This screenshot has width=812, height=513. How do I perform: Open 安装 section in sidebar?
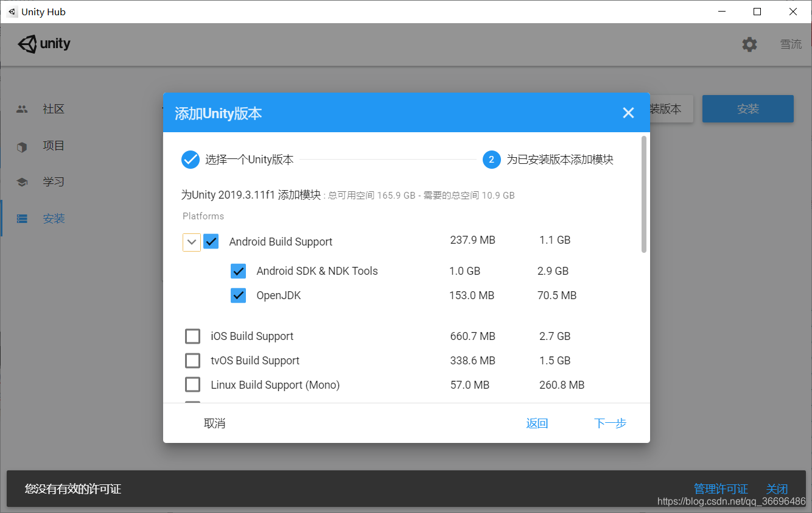(54, 218)
